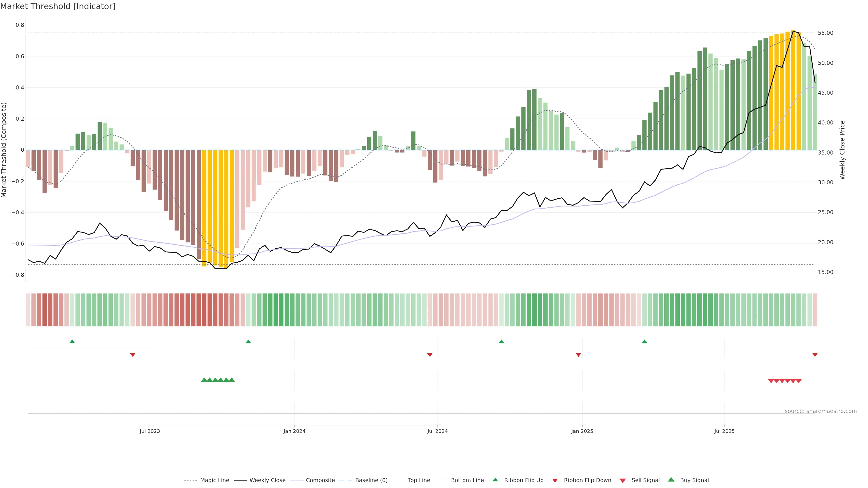Screen dimensions: 868x488
Task: Click Ribbon Flip Down legend triangle icon
Action: [555, 481]
